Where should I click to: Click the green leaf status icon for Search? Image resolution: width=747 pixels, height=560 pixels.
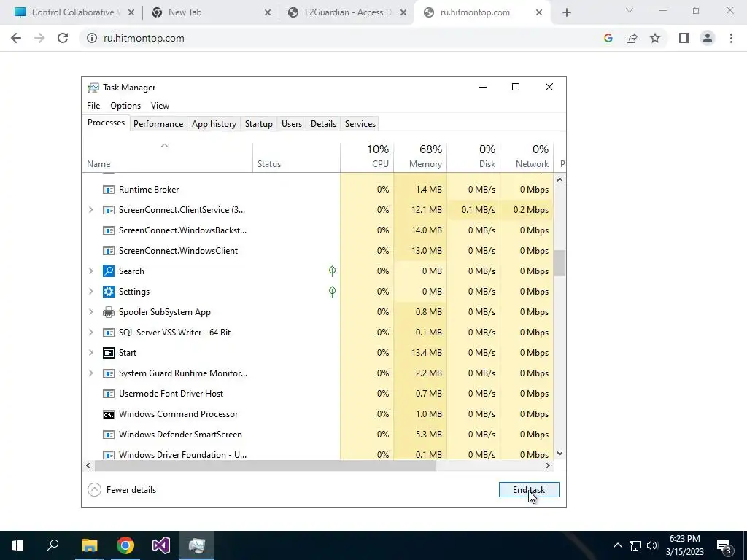[332, 271]
